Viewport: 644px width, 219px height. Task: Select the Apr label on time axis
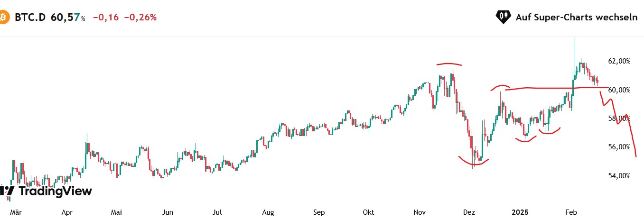(67, 212)
